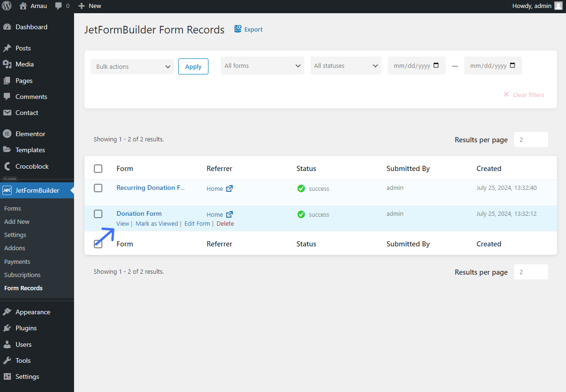566x392 pixels.
Task: Click the Apply button
Action: coord(193,66)
